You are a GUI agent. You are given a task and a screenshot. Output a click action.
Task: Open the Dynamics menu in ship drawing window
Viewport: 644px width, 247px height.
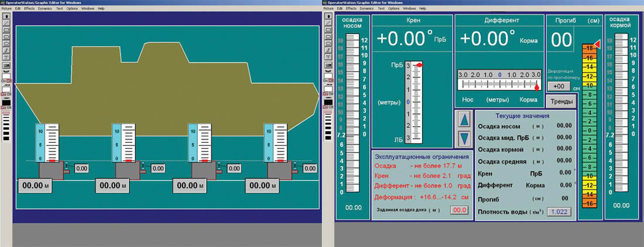tap(45, 9)
